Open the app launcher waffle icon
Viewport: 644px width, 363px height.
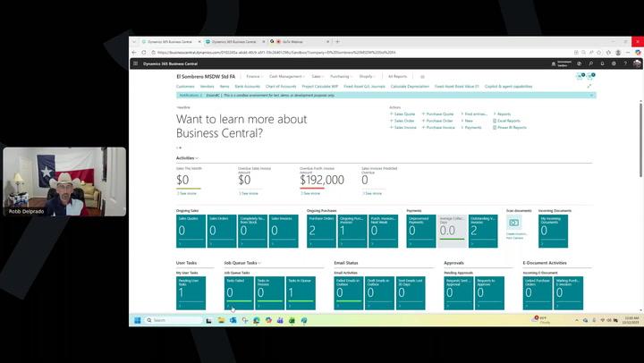[x=136, y=63]
